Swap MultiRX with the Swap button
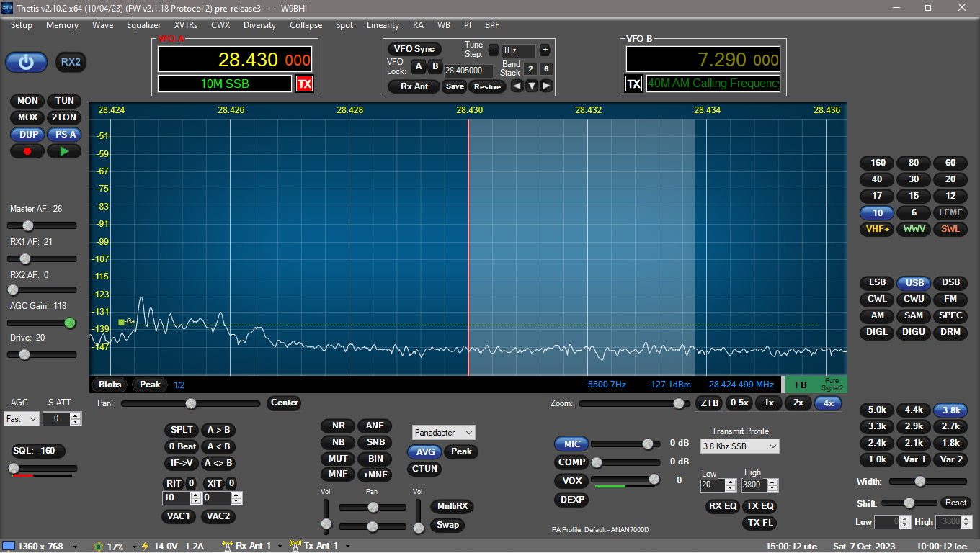This screenshot has width=980, height=553. coord(447,525)
